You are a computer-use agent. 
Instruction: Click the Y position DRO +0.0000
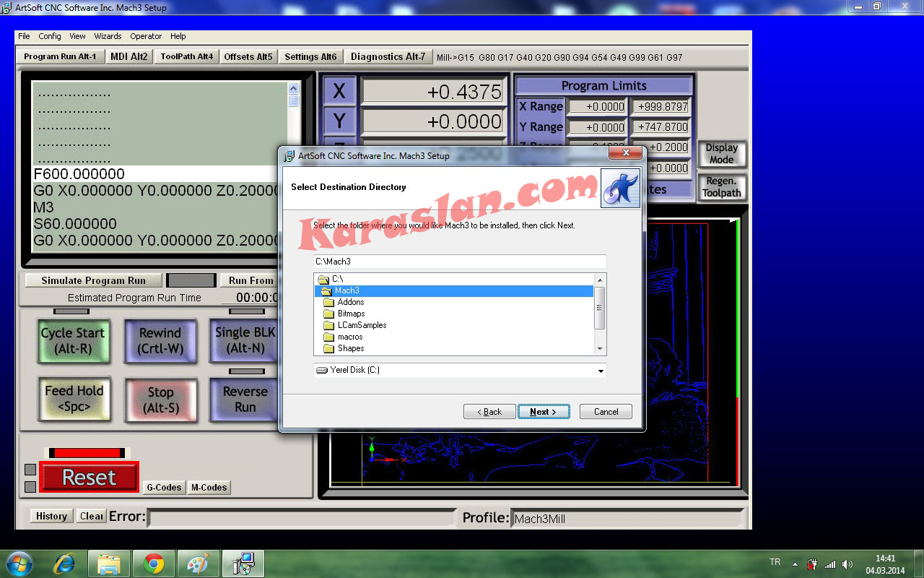(x=433, y=121)
